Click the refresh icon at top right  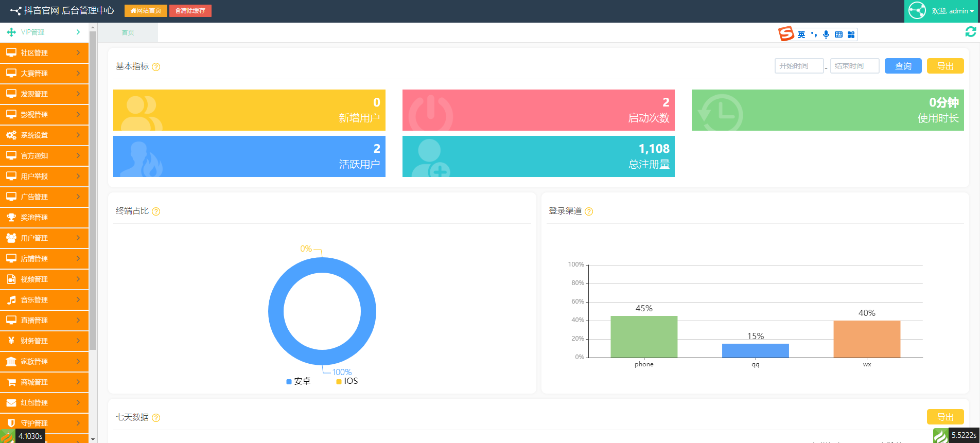coord(970,32)
